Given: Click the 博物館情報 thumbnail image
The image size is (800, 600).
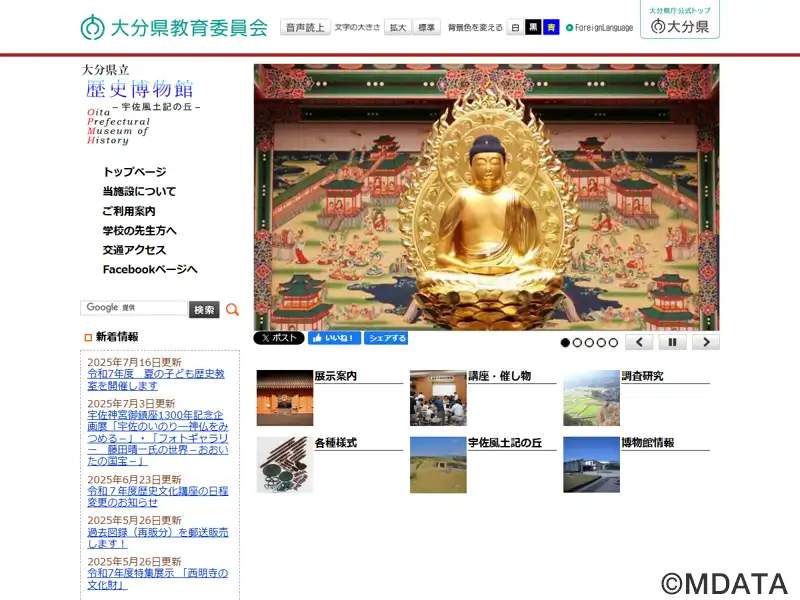Looking at the screenshot, I should coord(591,465).
